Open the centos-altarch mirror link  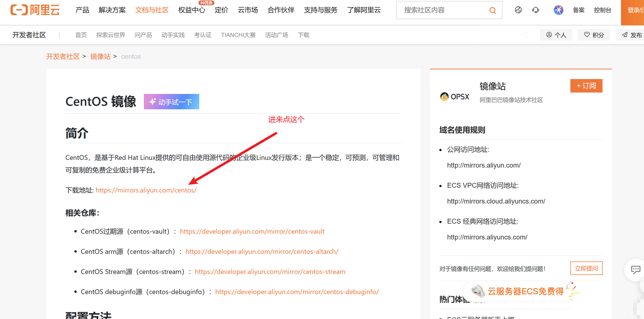click(262, 252)
